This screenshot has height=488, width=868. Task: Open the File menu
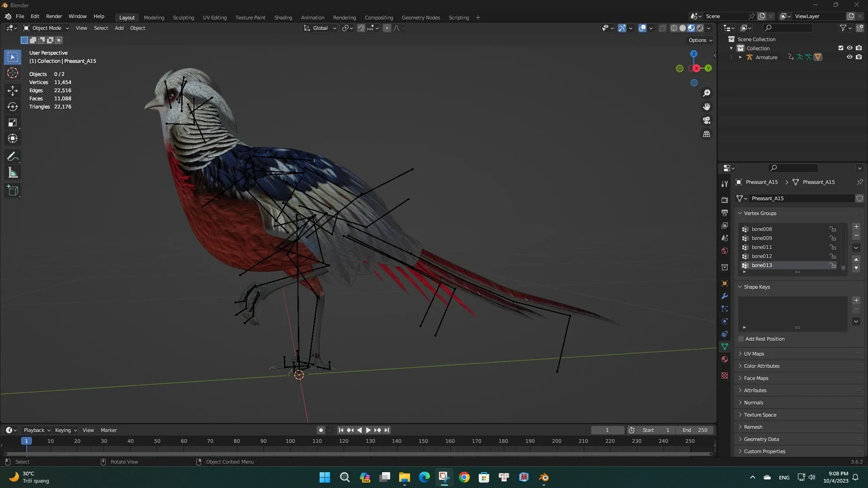click(x=20, y=16)
